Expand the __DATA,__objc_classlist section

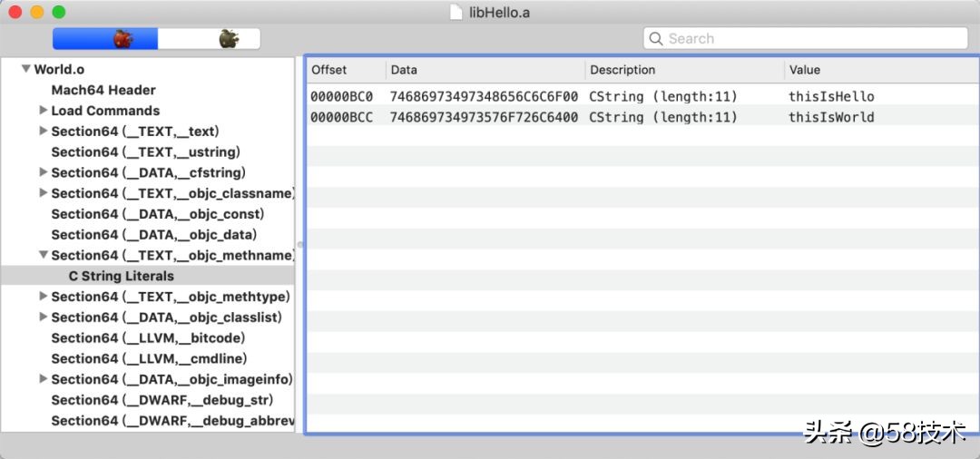(x=44, y=317)
